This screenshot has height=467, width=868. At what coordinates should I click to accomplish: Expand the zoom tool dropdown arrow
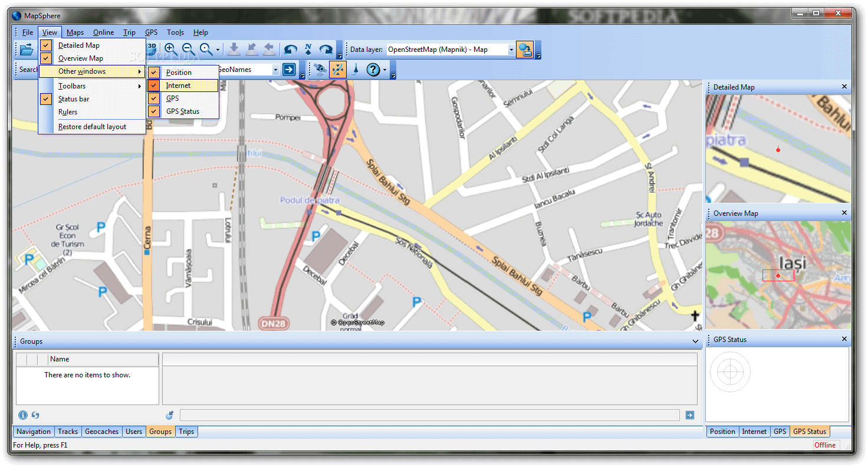(x=218, y=50)
